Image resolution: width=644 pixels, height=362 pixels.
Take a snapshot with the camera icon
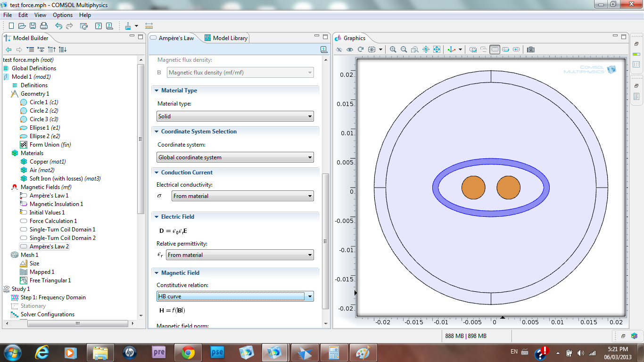(x=531, y=49)
